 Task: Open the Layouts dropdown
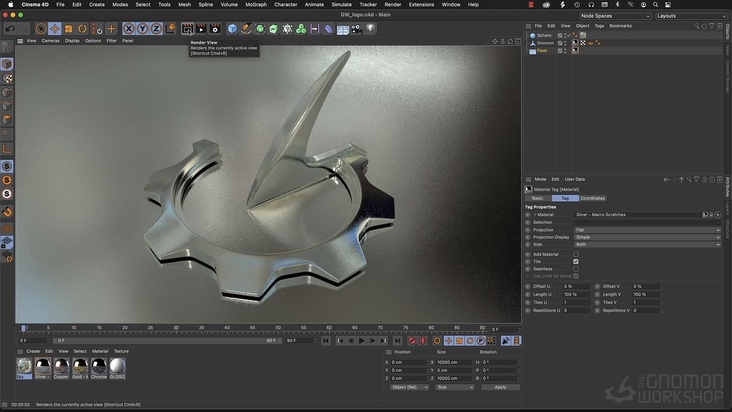[690, 16]
